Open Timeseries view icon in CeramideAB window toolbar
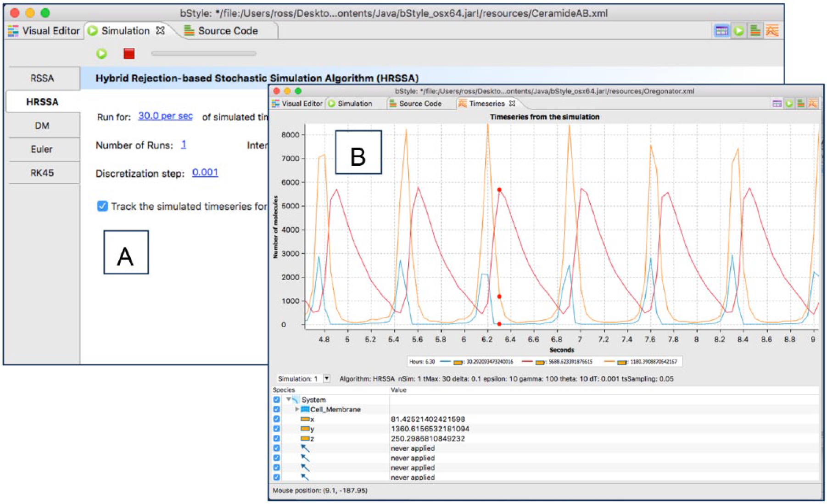 (x=772, y=31)
